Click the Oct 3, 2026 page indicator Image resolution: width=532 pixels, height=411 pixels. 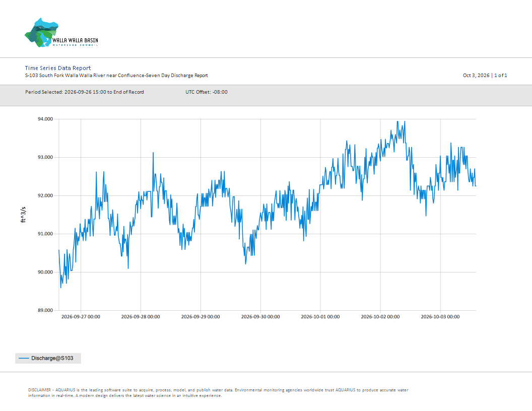coord(485,75)
